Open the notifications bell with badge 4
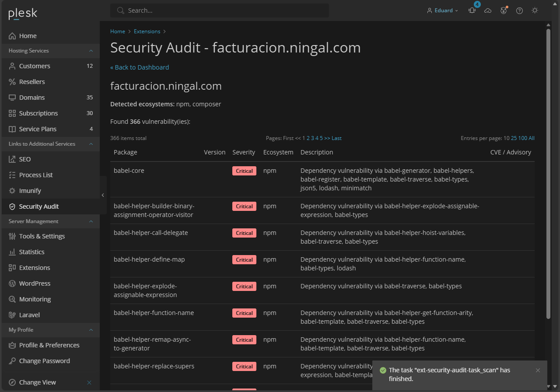Viewport: 560px width, 392px height. coord(472,10)
